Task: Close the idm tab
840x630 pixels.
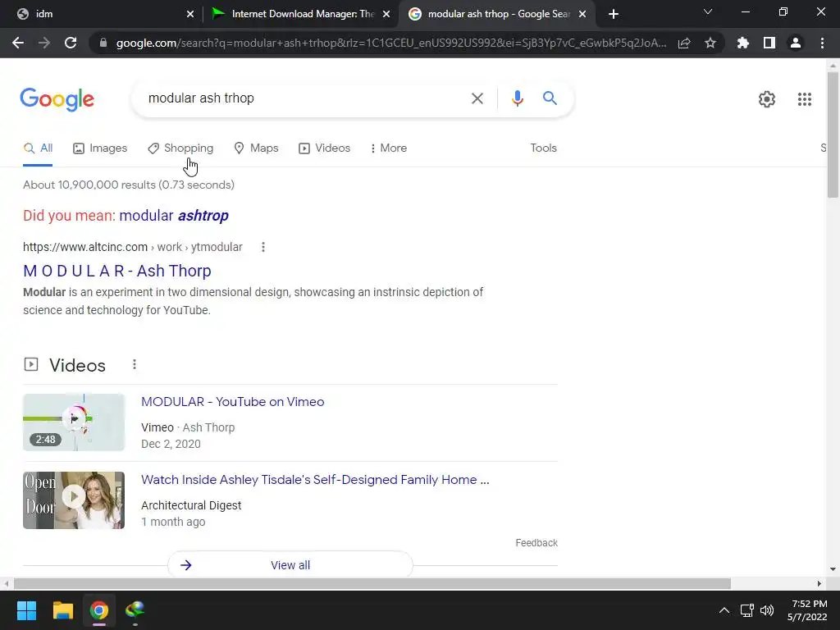Action: click(190, 14)
